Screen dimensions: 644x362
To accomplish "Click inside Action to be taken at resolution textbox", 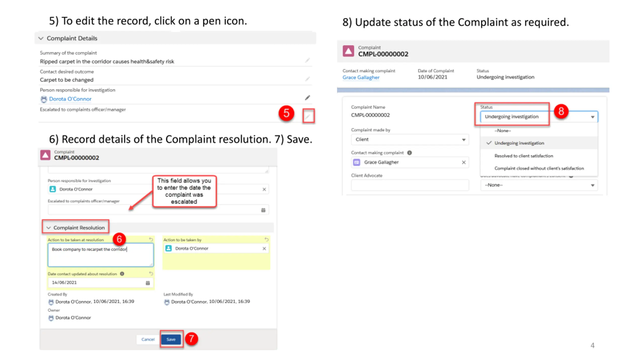I will click(x=101, y=255).
